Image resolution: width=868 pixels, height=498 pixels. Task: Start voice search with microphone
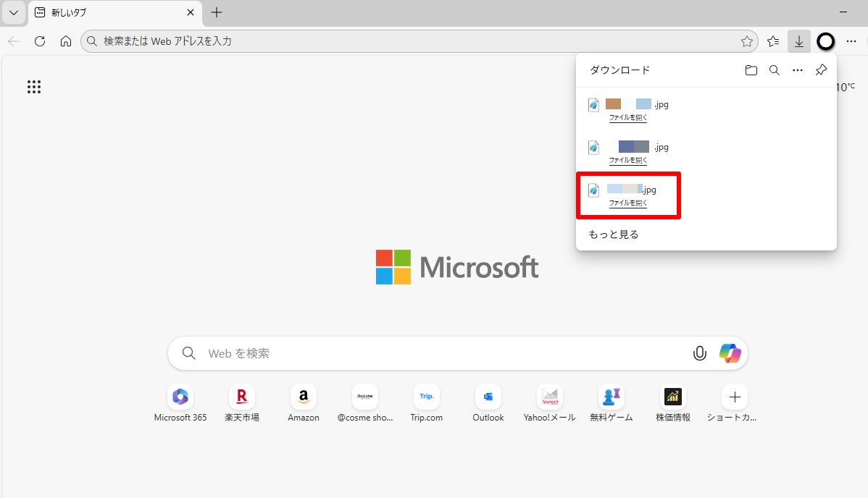pyautogui.click(x=699, y=353)
